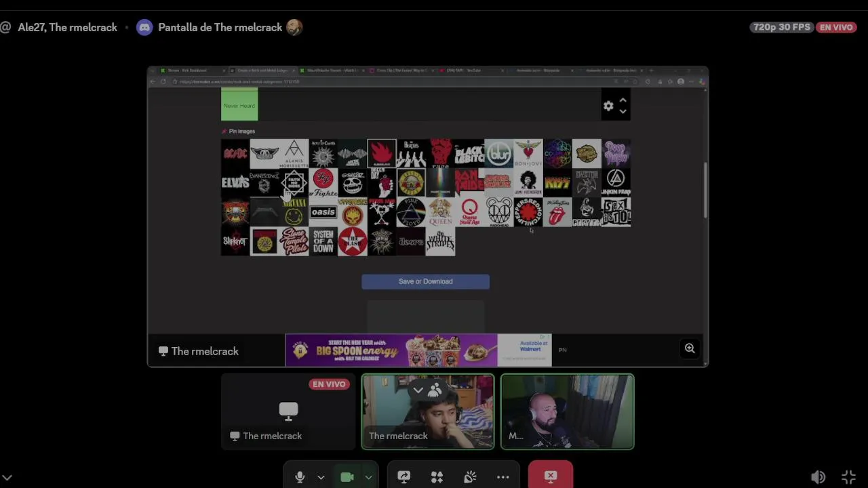Open the Pantalla de The rmelcrack title
The width and height of the screenshot is (868, 488).
coord(220,27)
